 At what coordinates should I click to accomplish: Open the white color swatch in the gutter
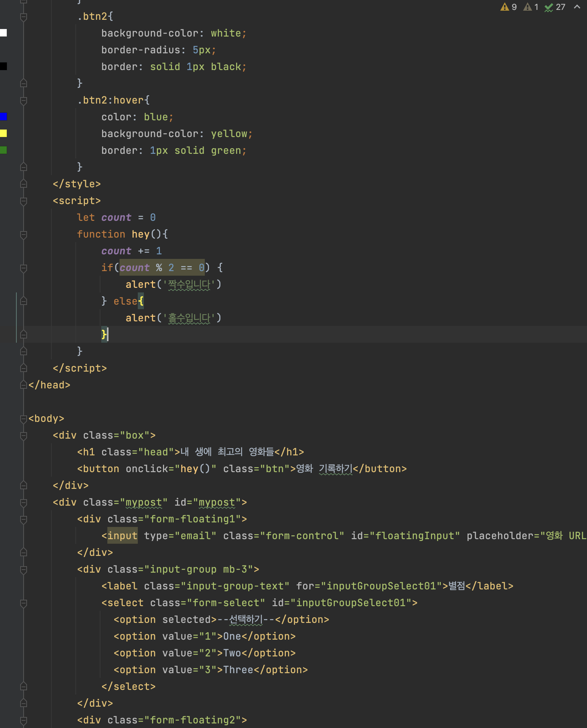[x=3, y=33]
